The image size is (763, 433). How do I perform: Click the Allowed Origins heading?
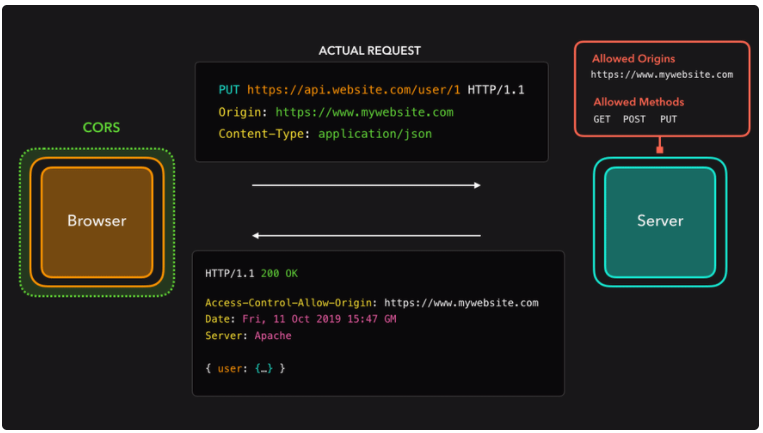pyautogui.click(x=633, y=59)
